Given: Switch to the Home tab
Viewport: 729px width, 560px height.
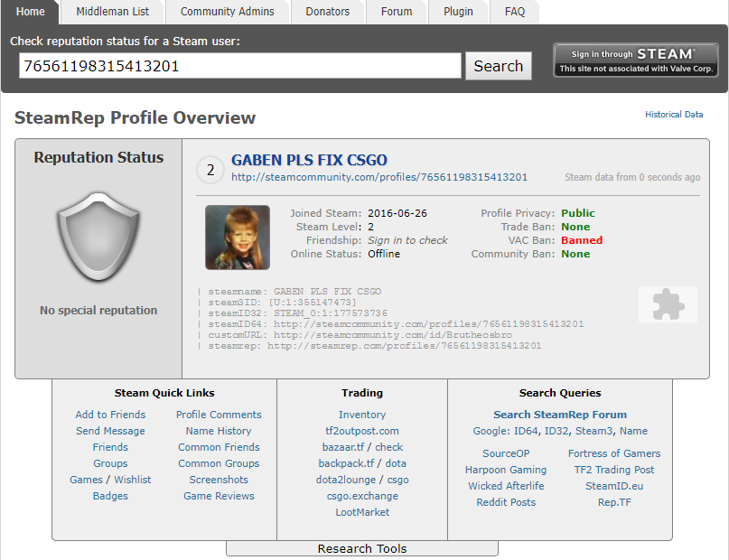Looking at the screenshot, I should click(x=30, y=12).
